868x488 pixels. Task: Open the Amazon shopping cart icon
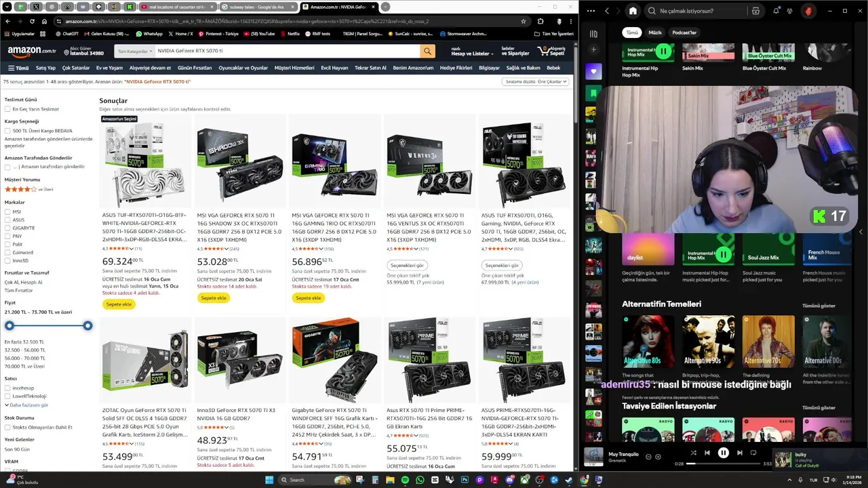click(551, 52)
